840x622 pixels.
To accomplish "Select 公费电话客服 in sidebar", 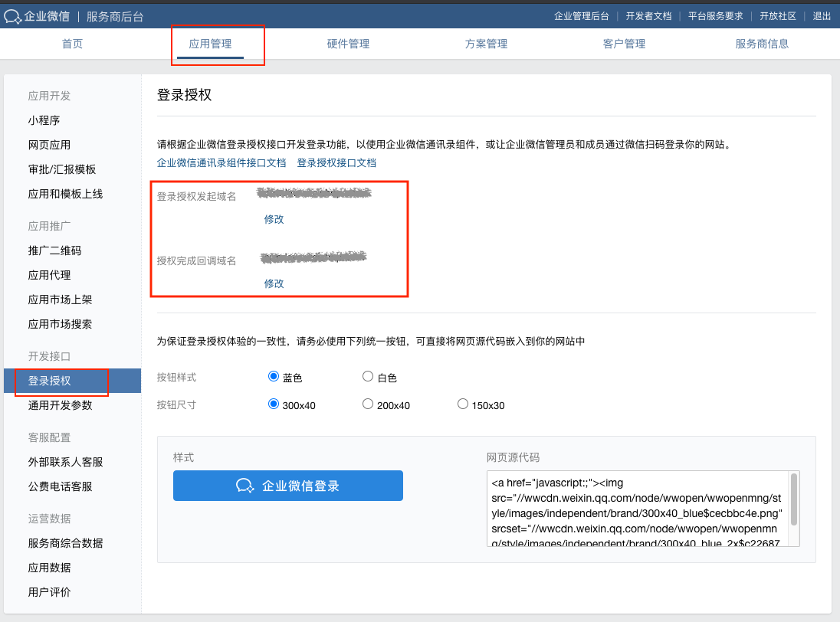I will [x=60, y=486].
